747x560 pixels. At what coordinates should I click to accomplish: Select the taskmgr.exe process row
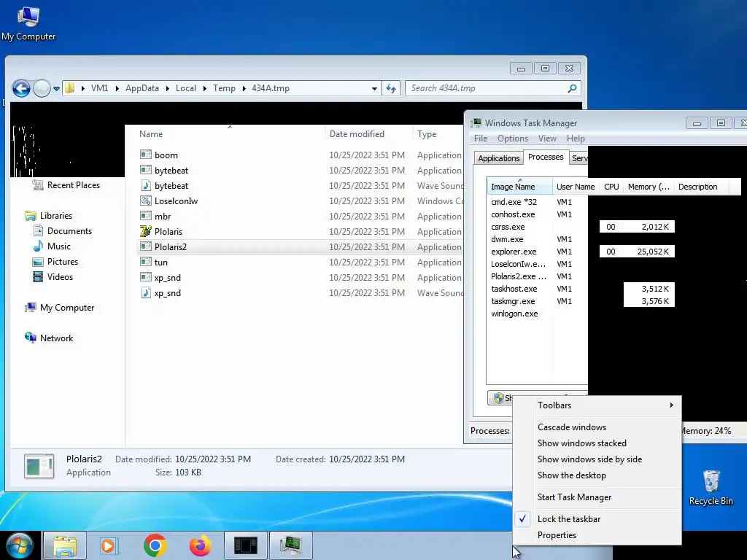point(537,301)
